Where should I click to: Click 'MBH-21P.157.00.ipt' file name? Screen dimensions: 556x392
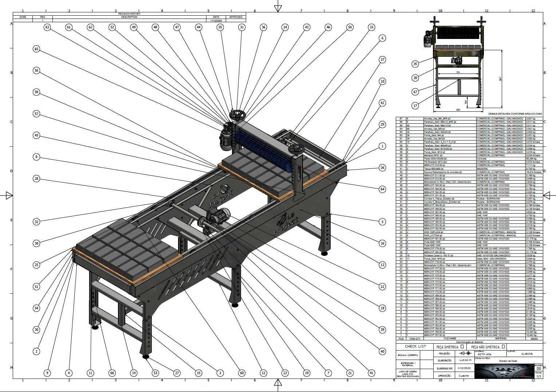coord(434,335)
